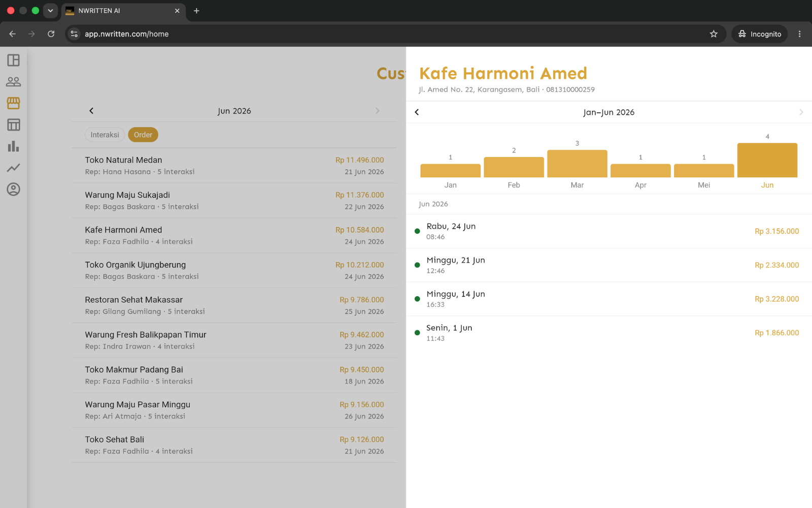Open Warung Maju Pasar Minggu row
Screen dimensions: 812x508
click(x=234, y=410)
